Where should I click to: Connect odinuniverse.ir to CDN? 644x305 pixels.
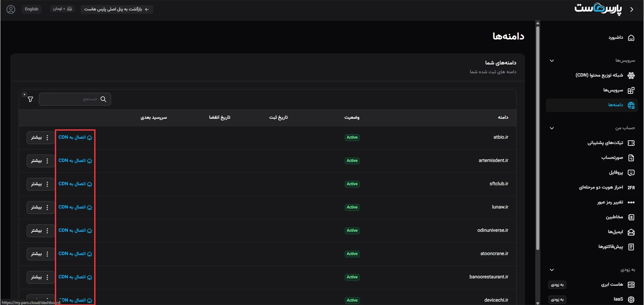75,230
